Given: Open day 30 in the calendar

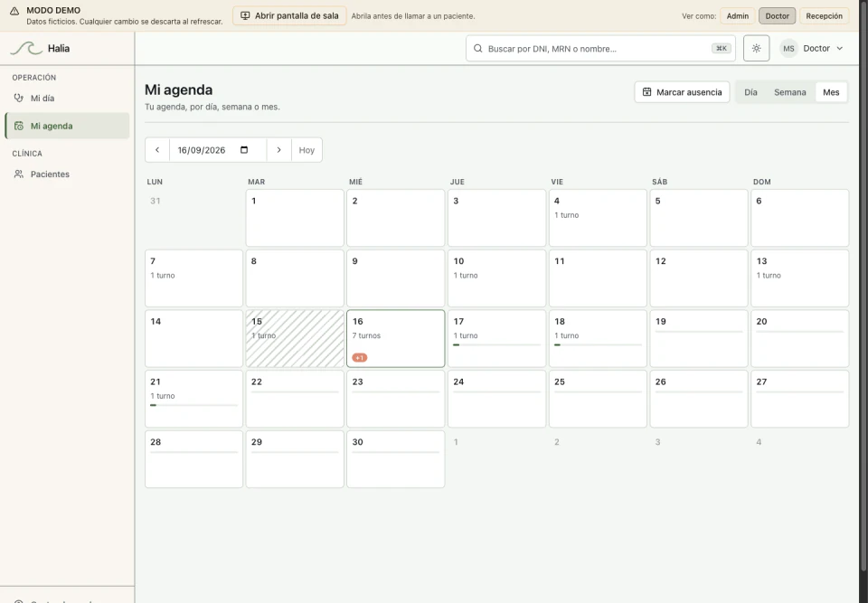Looking at the screenshot, I should tap(396, 459).
